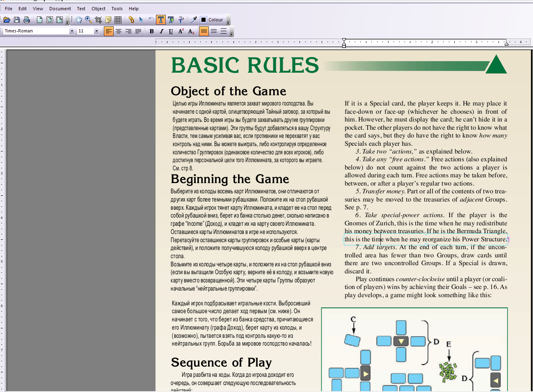Toggle Align Right
The height and width of the screenshot is (392, 533).
(x=128, y=31)
